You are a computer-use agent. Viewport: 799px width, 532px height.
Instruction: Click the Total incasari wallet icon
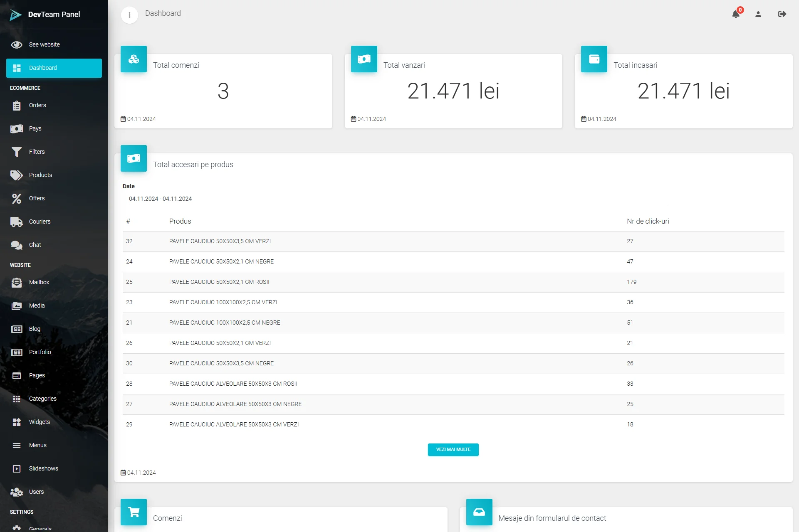tap(594, 59)
